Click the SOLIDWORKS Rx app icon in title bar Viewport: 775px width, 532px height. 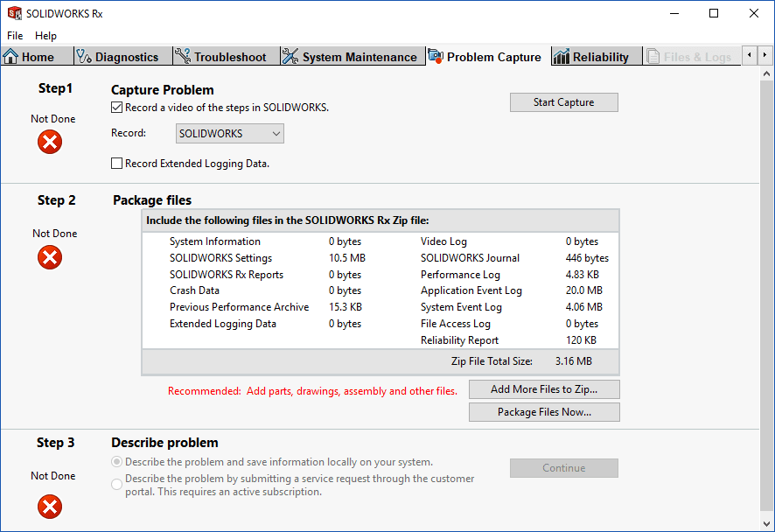(x=15, y=13)
